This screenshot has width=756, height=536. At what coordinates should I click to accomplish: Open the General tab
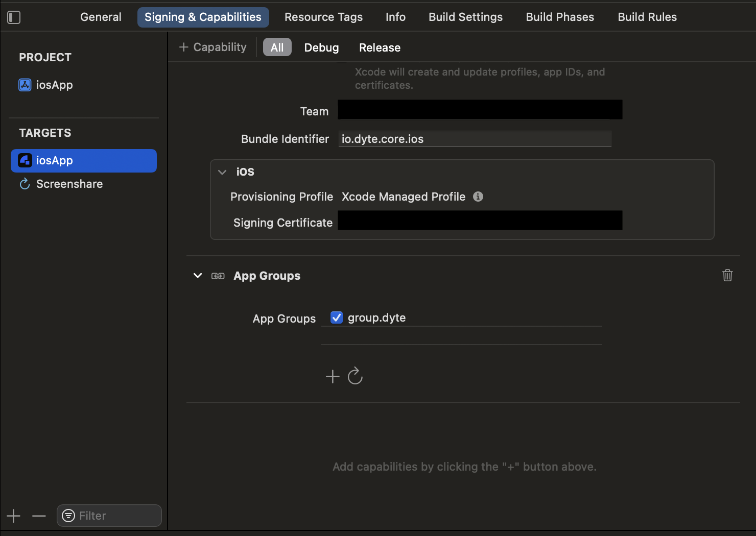101,17
